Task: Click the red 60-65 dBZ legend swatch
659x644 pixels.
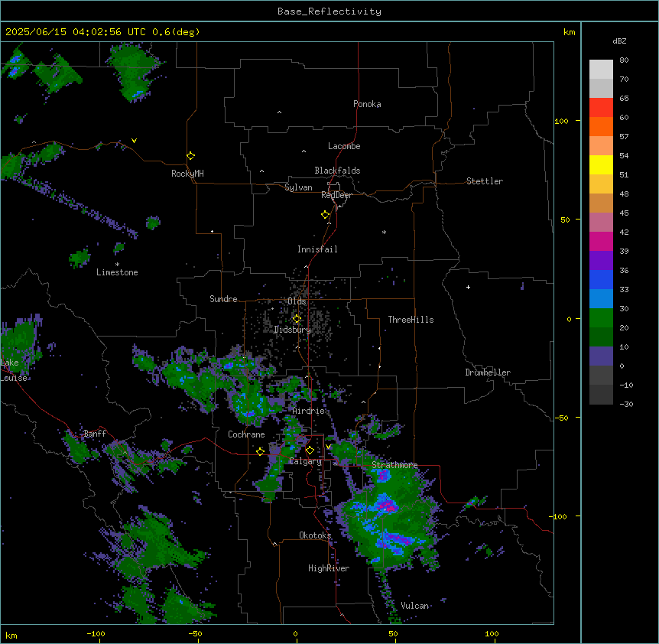Action: pos(601,108)
